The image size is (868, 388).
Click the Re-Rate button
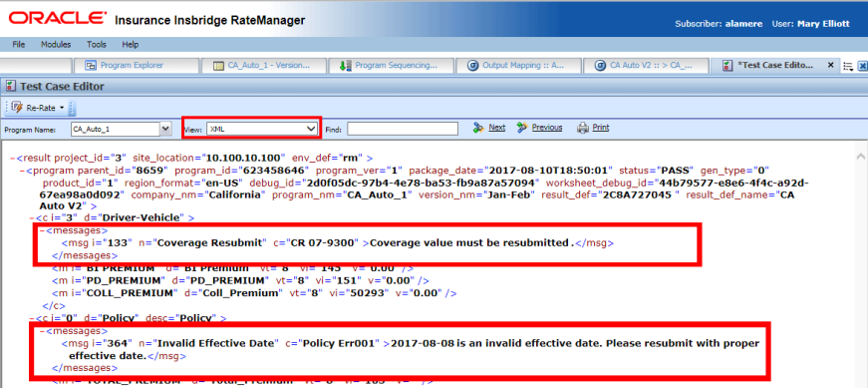pos(37,108)
